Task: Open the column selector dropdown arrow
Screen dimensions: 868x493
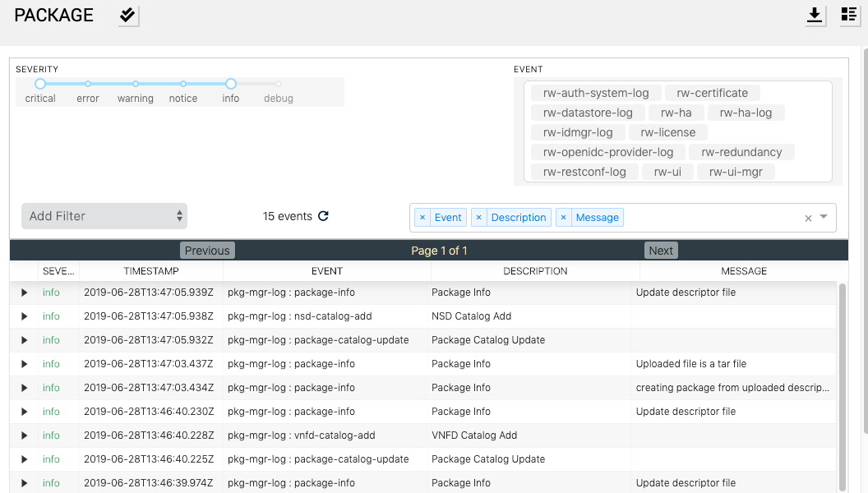Action: coord(824,217)
